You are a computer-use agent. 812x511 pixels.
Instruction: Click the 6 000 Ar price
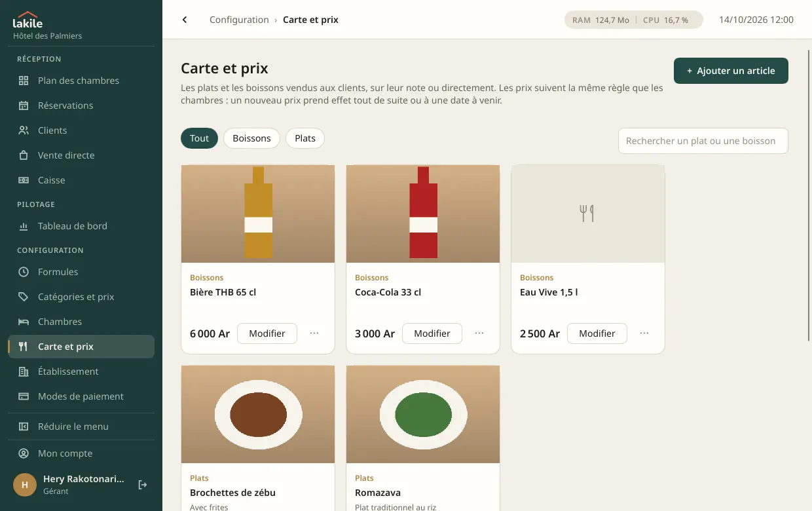click(210, 333)
